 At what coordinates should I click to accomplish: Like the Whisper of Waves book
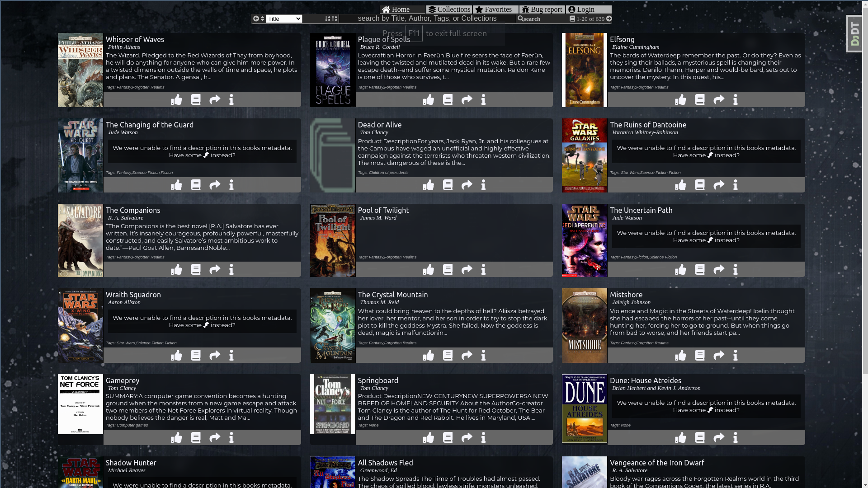pos(176,100)
